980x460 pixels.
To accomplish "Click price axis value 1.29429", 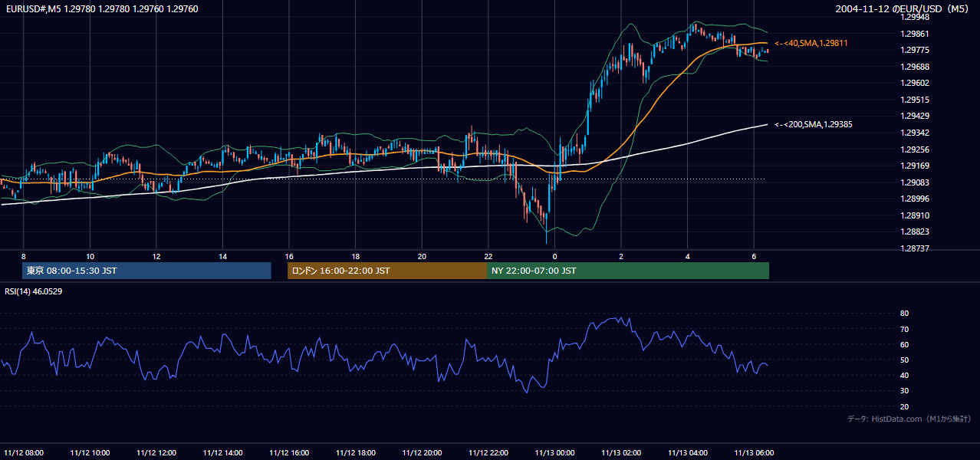I will coord(914,116).
